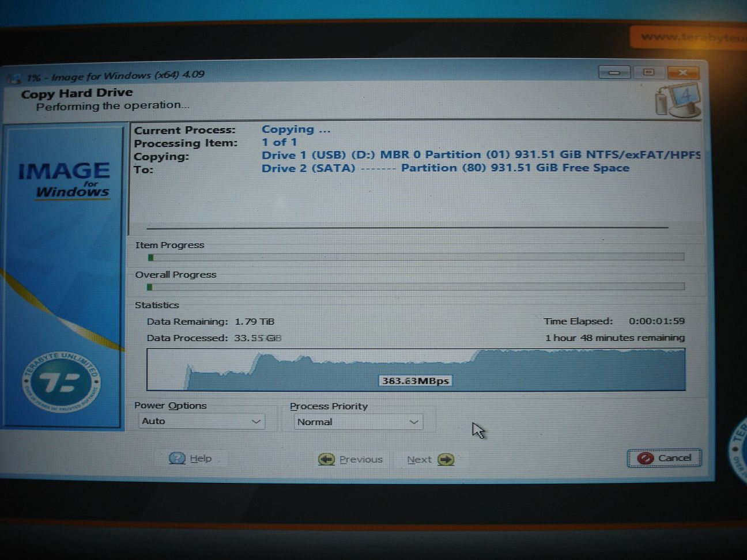
Task: Go back with the Previous button
Action: [351, 459]
